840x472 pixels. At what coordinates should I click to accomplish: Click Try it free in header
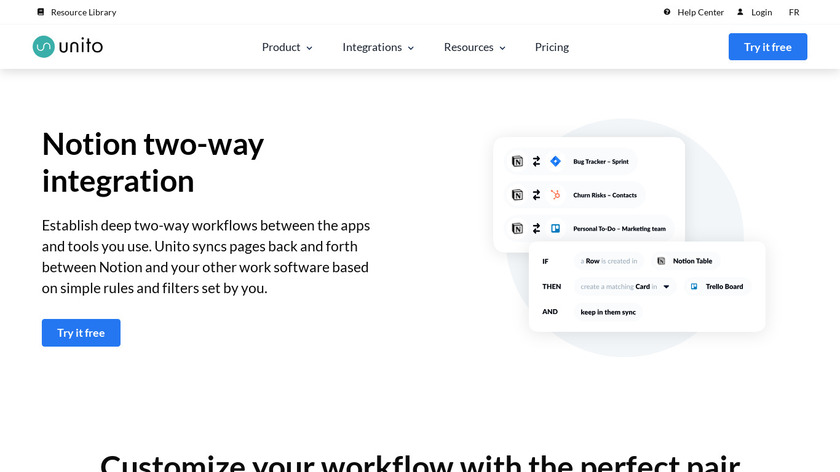[768, 47]
